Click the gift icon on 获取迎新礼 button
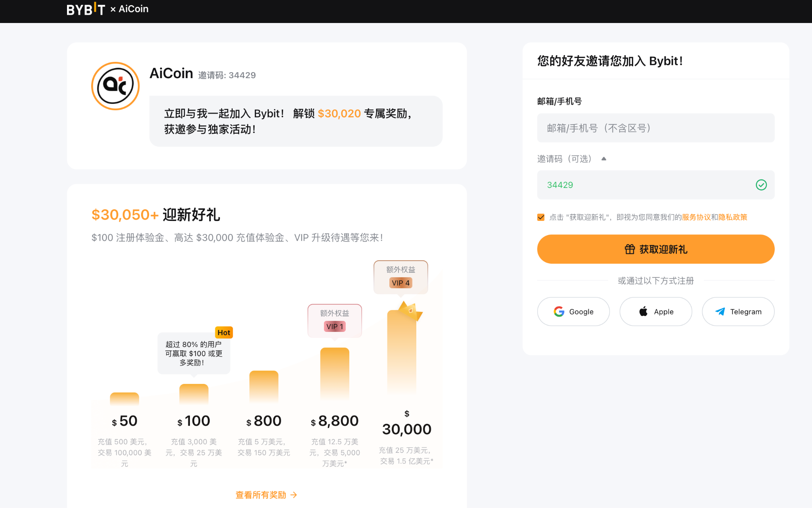The height and width of the screenshot is (508, 812). [x=630, y=249]
